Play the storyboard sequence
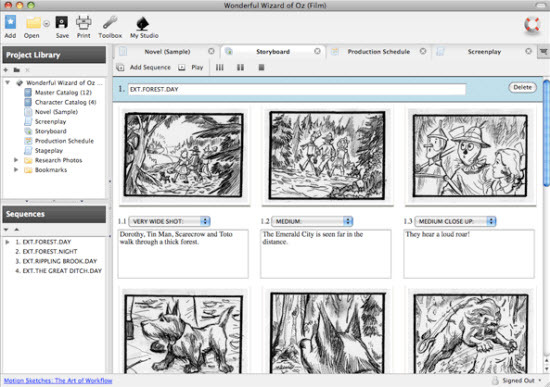Screen dimensions: 550x387 191,67
